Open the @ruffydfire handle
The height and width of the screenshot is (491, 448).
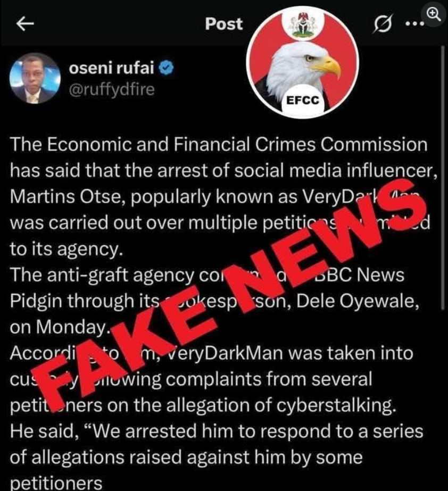point(112,89)
